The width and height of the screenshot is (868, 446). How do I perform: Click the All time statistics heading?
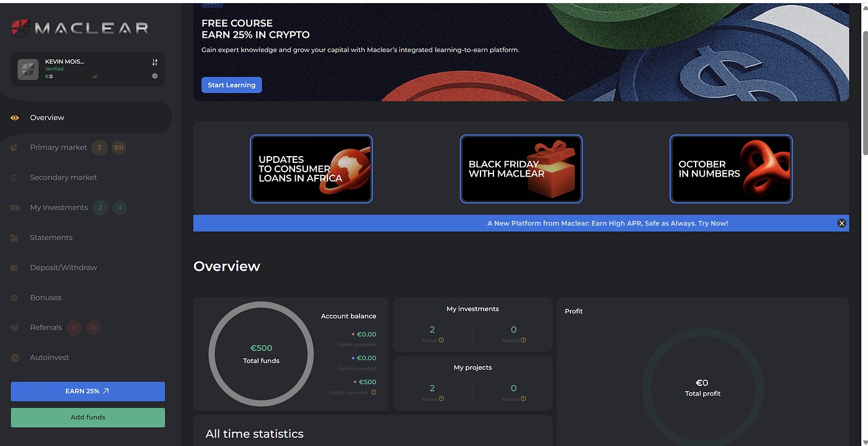click(254, 434)
